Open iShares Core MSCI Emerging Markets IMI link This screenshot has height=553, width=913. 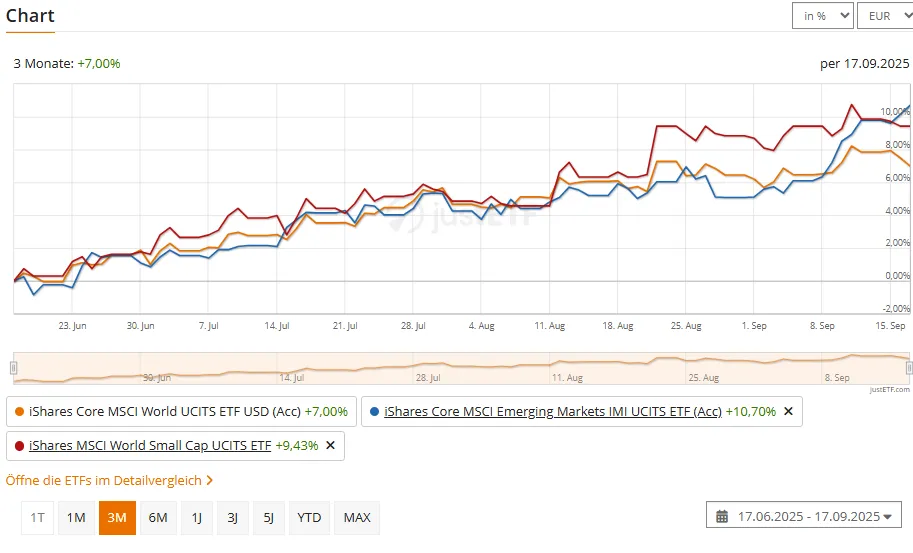click(x=553, y=412)
